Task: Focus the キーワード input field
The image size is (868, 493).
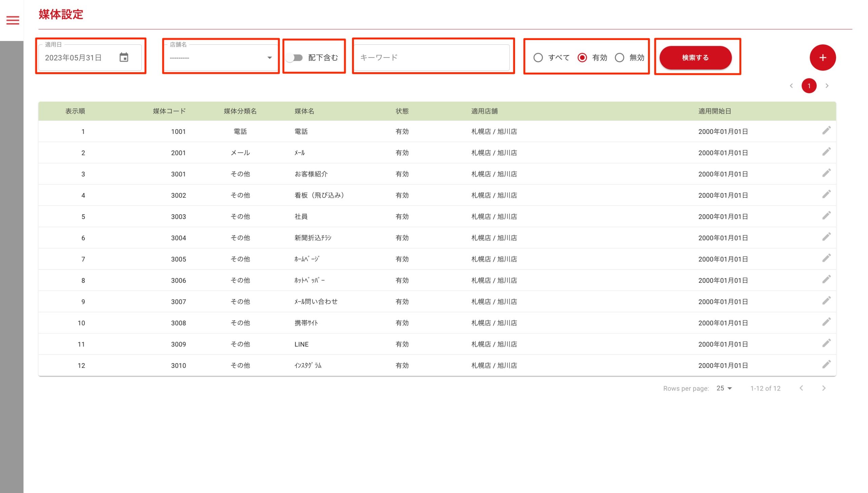Action: point(431,58)
